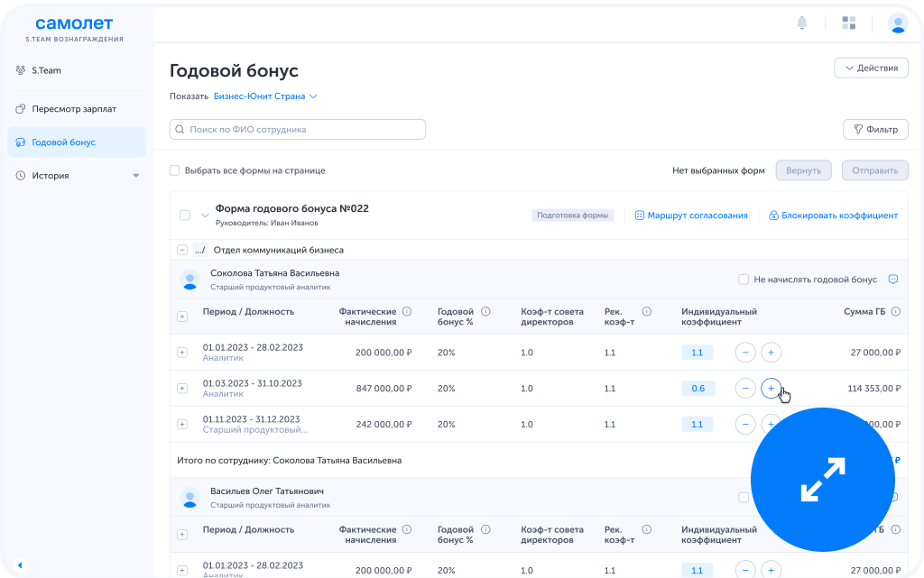Click the Фильтр button
This screenshot has height=578, width=924.
(x=875, y=130)
